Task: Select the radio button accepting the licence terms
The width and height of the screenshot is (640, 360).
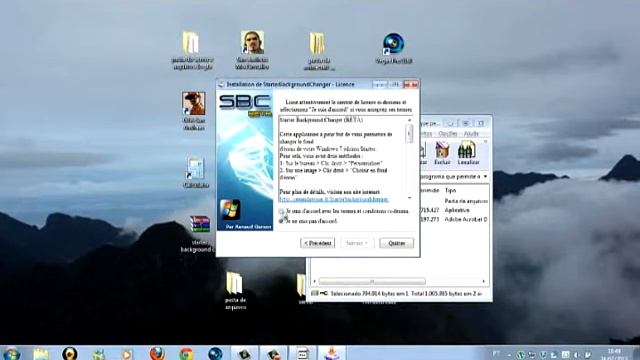Action: pos(282,211)
